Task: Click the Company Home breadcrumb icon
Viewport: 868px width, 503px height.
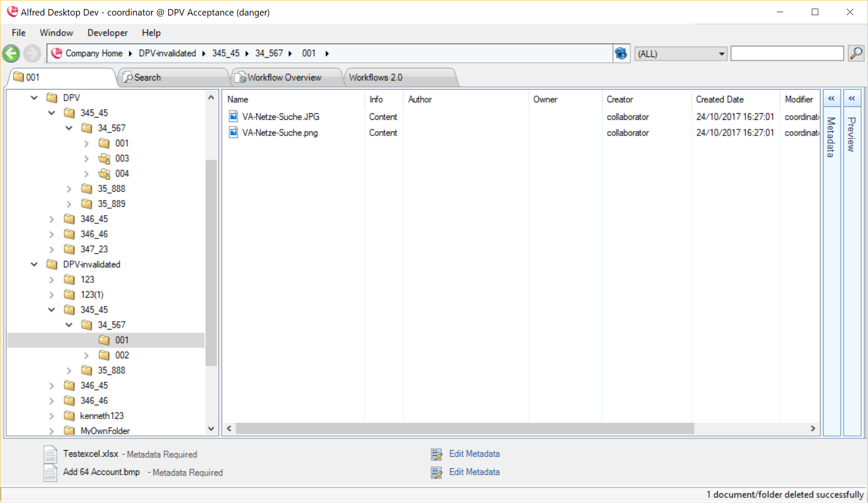Action: click(x=57, y=53)
